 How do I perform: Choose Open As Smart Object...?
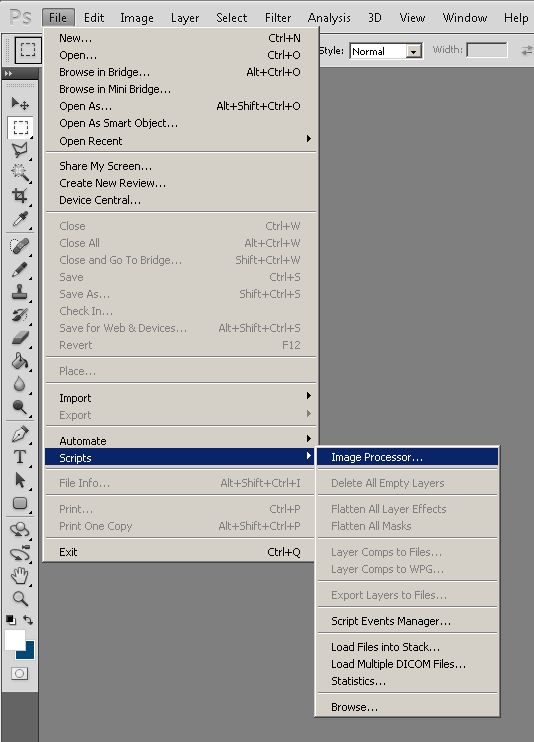coord(181,123)
